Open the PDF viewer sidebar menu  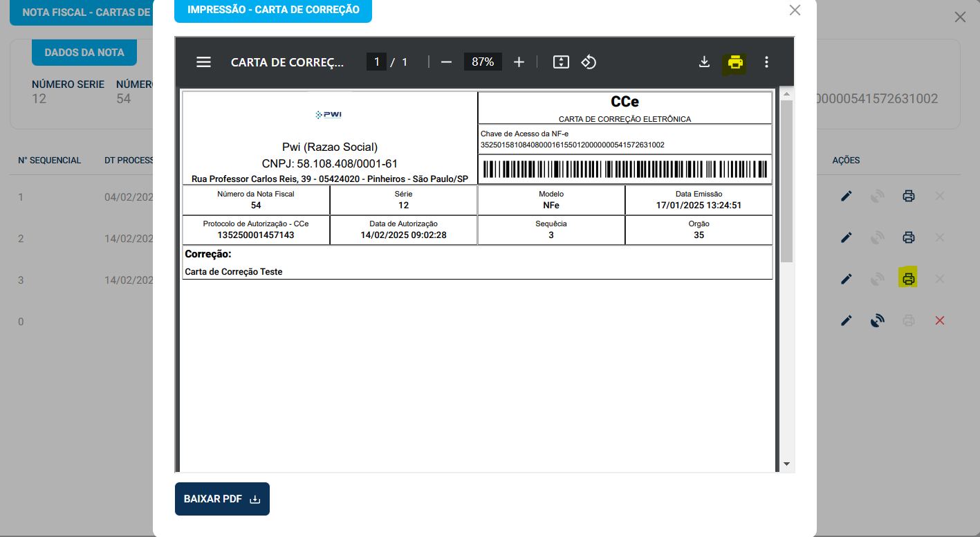[x=203, y=62]
